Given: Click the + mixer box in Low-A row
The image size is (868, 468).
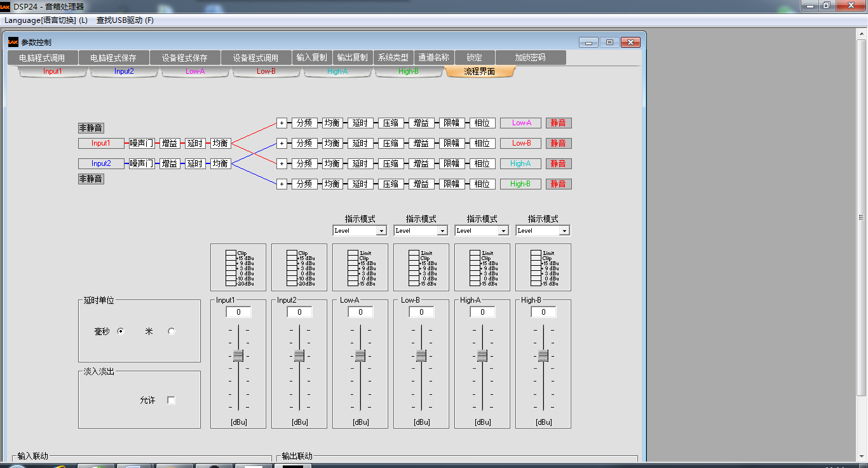Looking at the screenshot, I should [281, 123].
